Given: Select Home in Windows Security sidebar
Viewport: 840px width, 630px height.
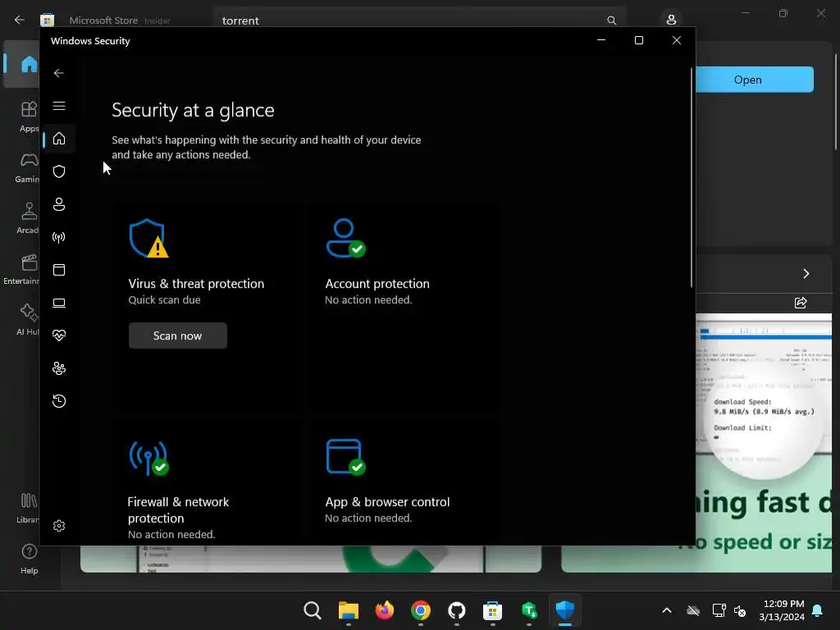Looking at the screenshot, I should tap(59, 139).
